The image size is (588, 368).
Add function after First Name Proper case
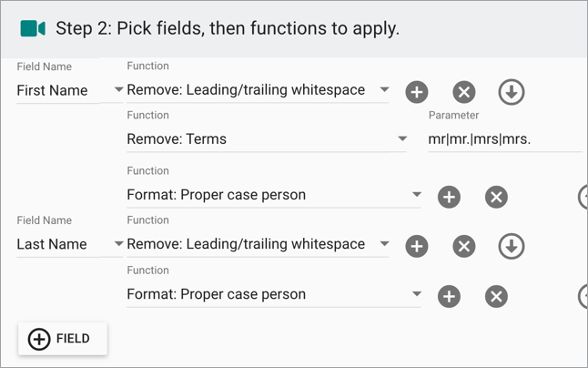tap(449, 197)
